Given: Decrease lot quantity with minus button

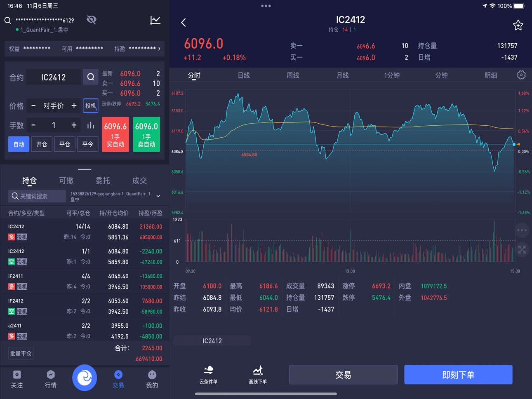Looking at the screenshot, I should [33, 125].
